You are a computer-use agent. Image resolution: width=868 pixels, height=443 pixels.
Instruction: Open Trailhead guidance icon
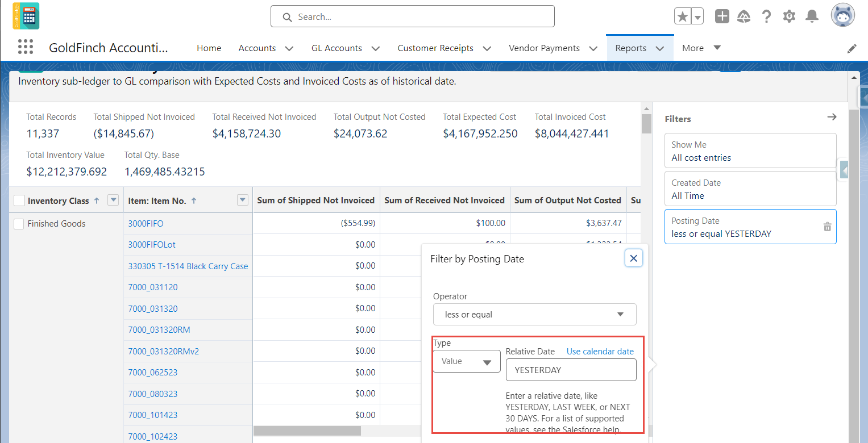coord(744,16)
